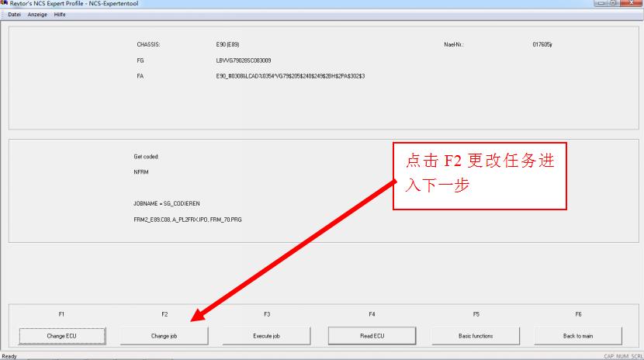Select the FA string starting E90_#0308
Image resolution: width=644 pixels, height=360 pixels.
point(290,76)
